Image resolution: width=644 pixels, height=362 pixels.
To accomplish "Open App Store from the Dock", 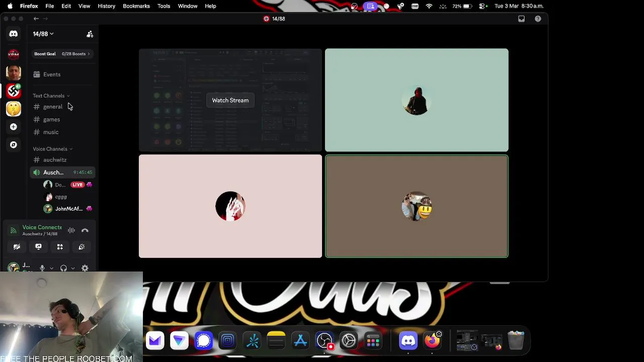I will [x=300, y=341].
